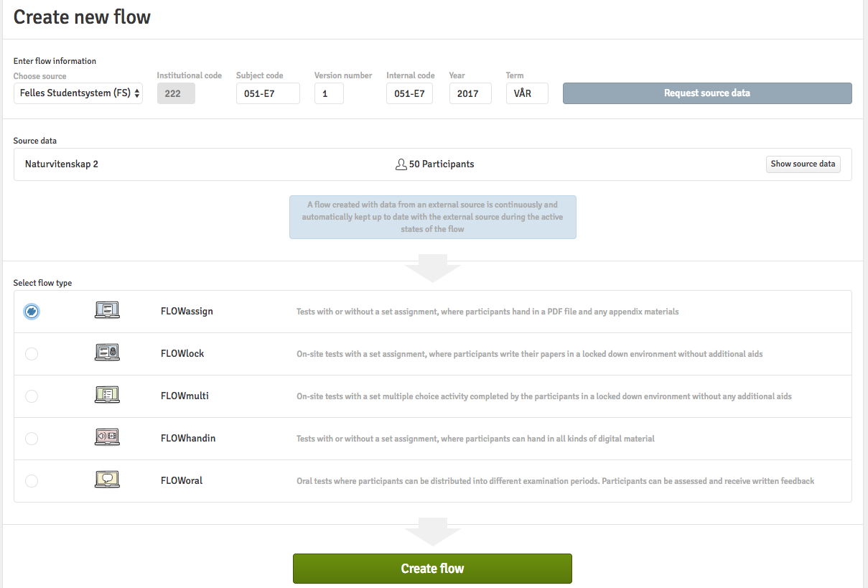Click the FLOWlock laptop icon

pyautogui.click(x=107, y=353)
